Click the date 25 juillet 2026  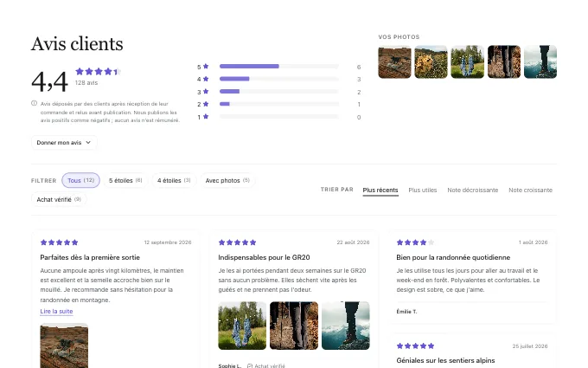(x=530, y=345)
